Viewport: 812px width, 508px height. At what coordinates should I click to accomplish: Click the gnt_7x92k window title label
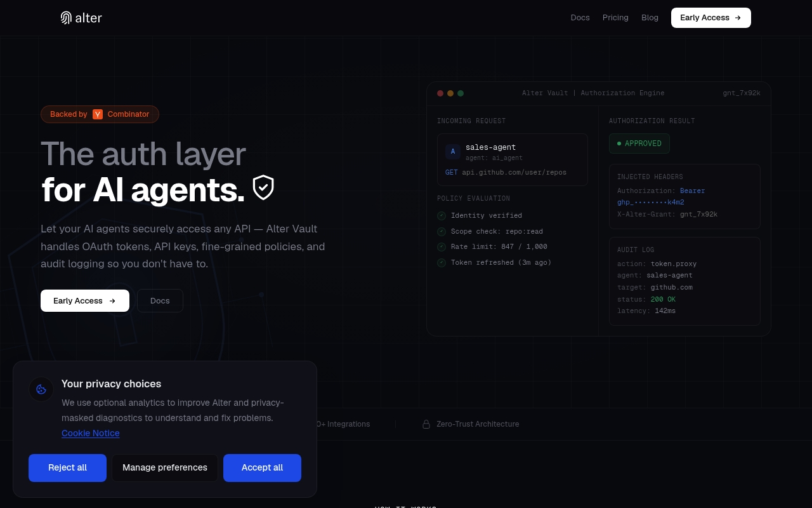click(x=742, y=93)
